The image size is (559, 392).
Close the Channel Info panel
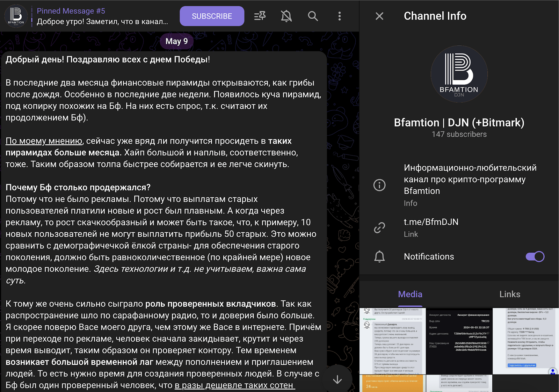click(x=379, y=16)
